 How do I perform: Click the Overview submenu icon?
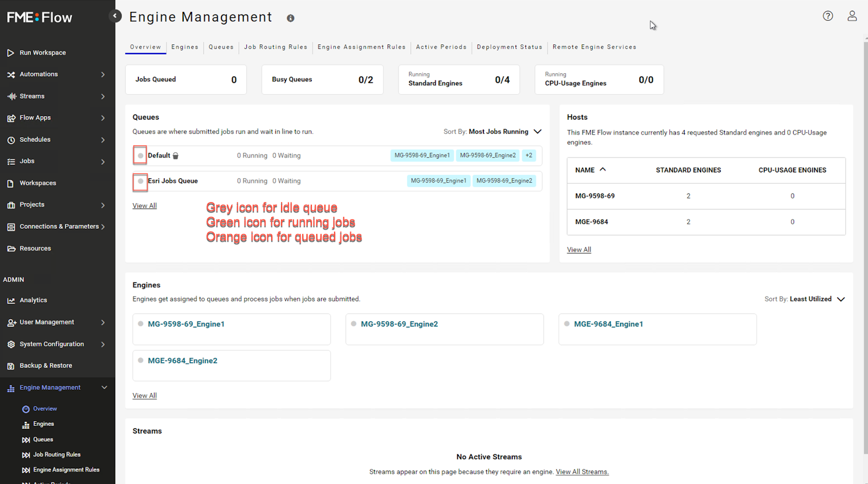pyautogui.click(x=25, y=409)
